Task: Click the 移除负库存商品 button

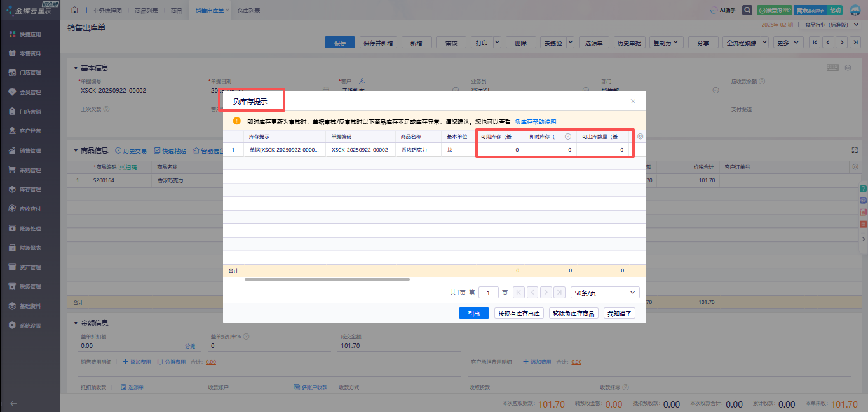Action: [573, 313]
